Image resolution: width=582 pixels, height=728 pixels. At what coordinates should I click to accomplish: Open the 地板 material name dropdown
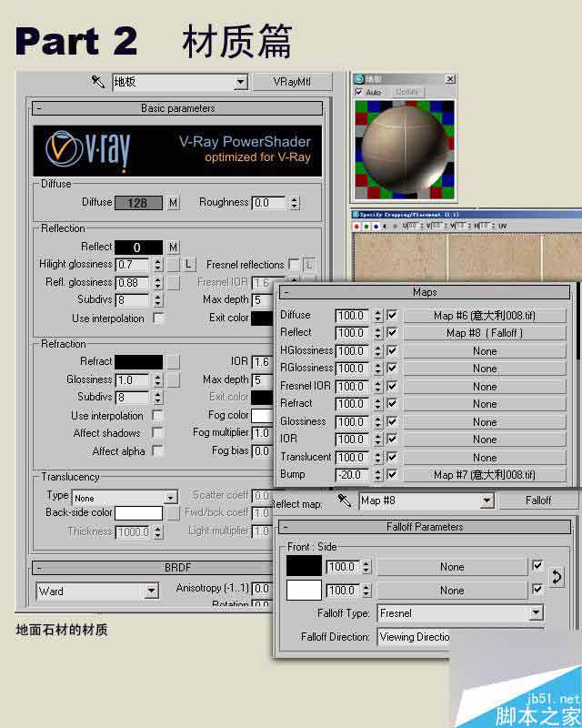click(240, 83)
